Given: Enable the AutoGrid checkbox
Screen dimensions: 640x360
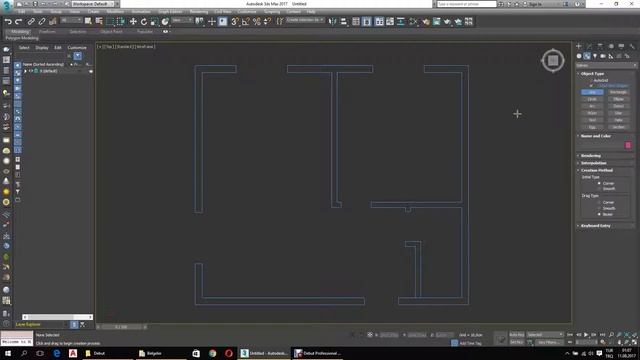Looking at the screenshot, I should [x=591, y=80].
